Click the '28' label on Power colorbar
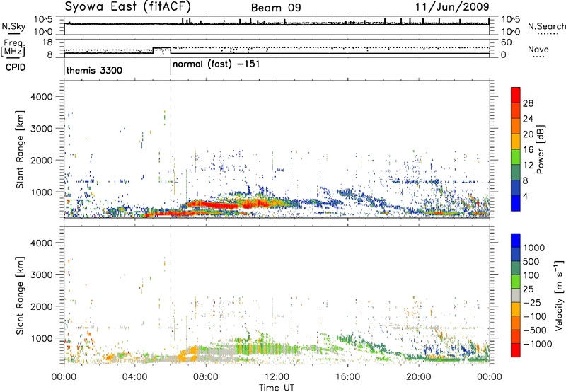The image size is (566, 392). (x=528, y=103)
